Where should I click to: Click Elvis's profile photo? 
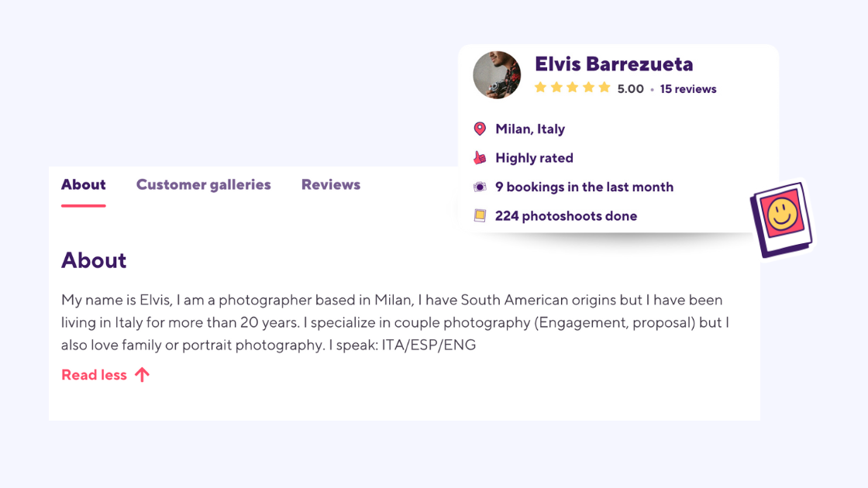(497, 74)
